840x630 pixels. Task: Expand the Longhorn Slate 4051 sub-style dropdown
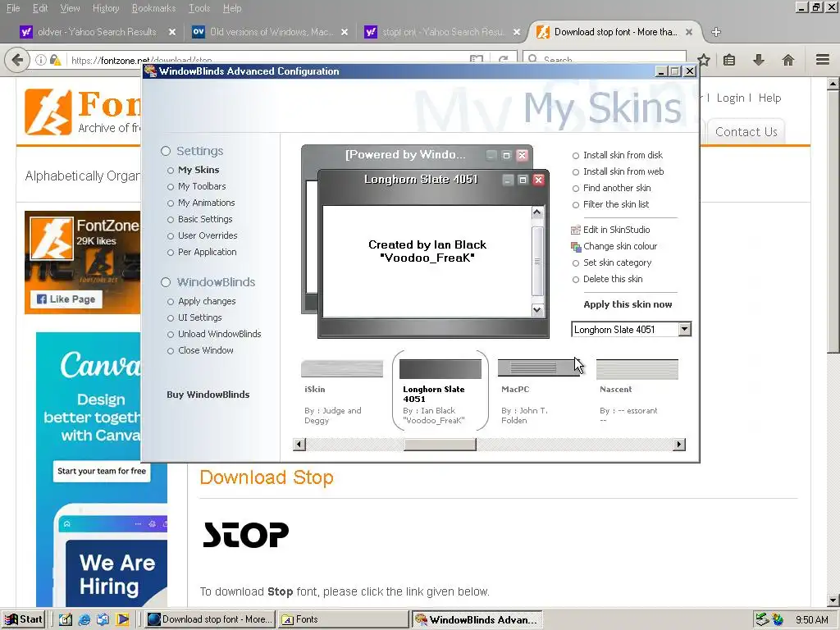[685, 330]
